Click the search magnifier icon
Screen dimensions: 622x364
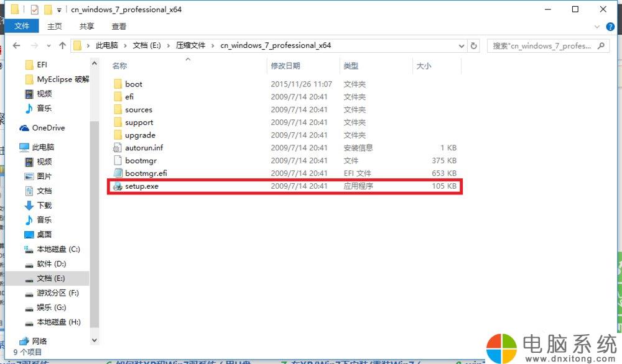[x=601, y=45]
